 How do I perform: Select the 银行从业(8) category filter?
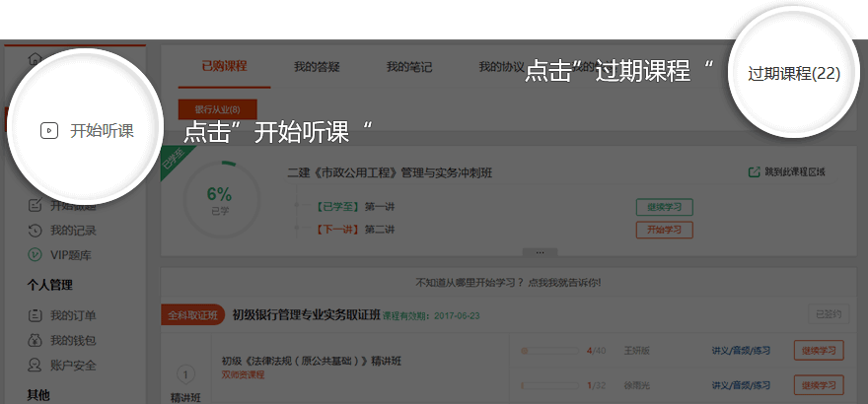217,109
